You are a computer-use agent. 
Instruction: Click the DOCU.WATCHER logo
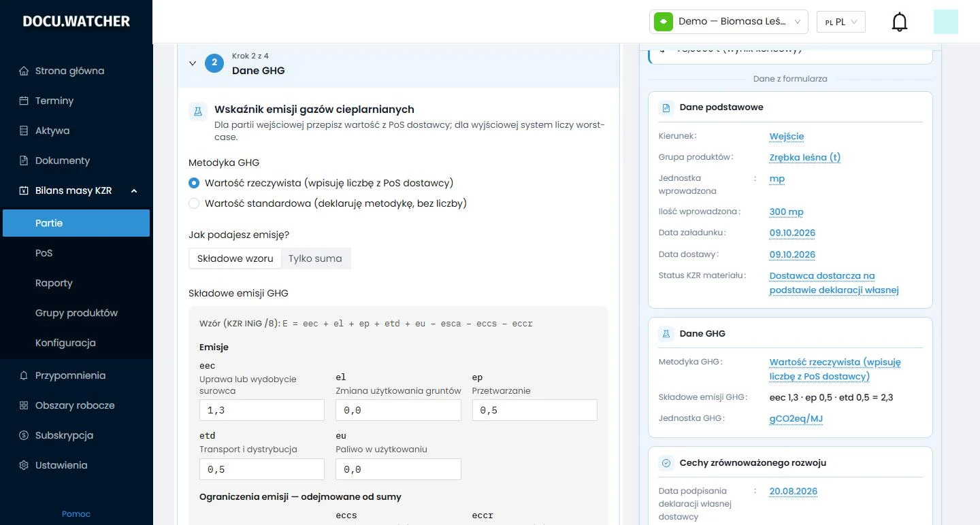[76, 21]
